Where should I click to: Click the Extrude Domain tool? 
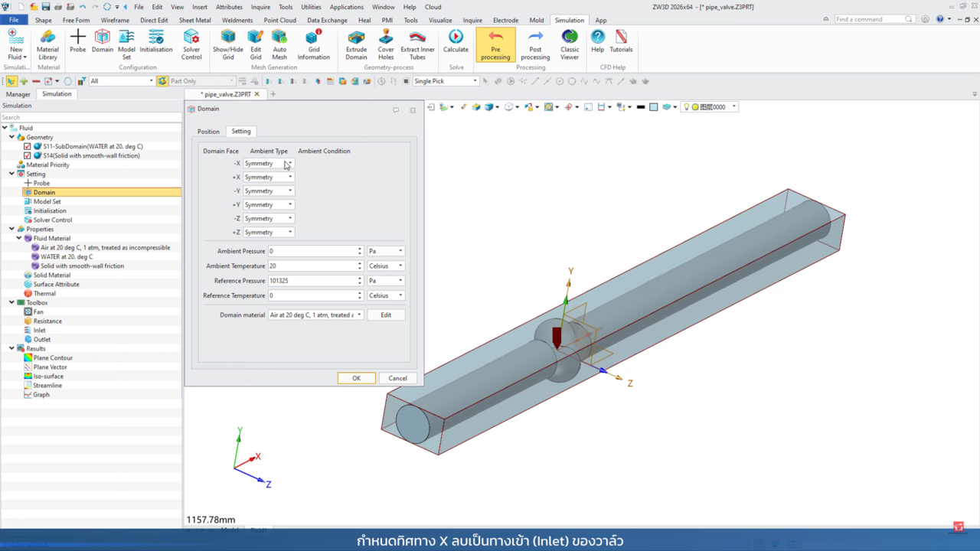coord(356,44)
